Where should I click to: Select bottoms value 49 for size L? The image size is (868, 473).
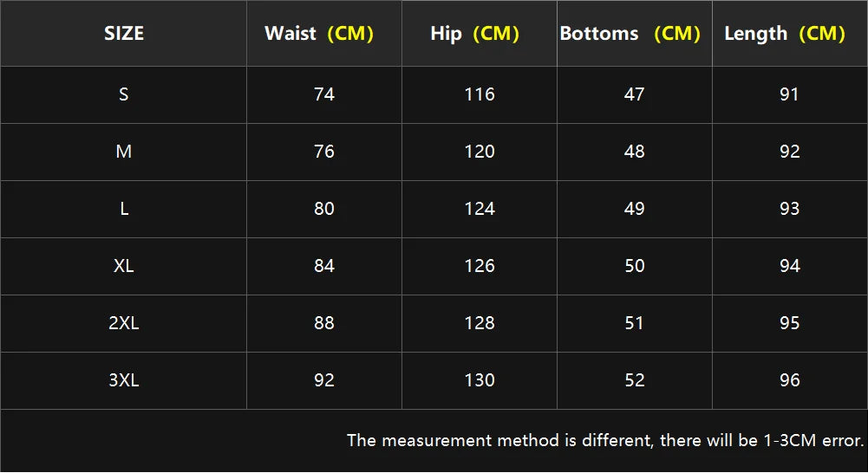click(635, 209)
